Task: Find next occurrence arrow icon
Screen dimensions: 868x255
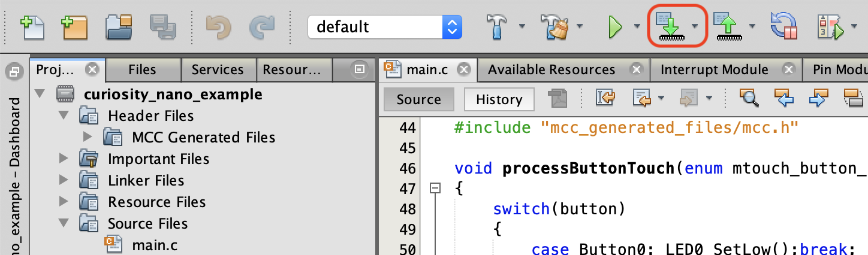Action: pyautogui.click(x=819, y=98)
